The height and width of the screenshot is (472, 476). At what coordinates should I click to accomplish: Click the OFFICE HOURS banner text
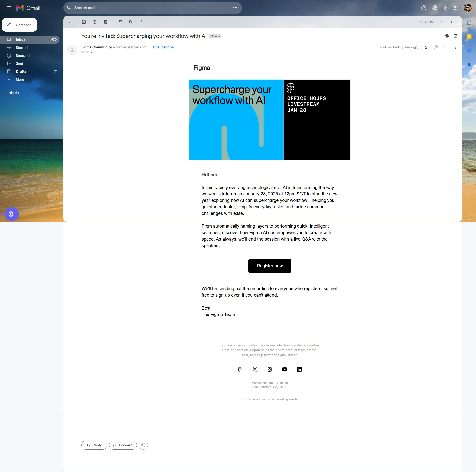click(306, 98)
